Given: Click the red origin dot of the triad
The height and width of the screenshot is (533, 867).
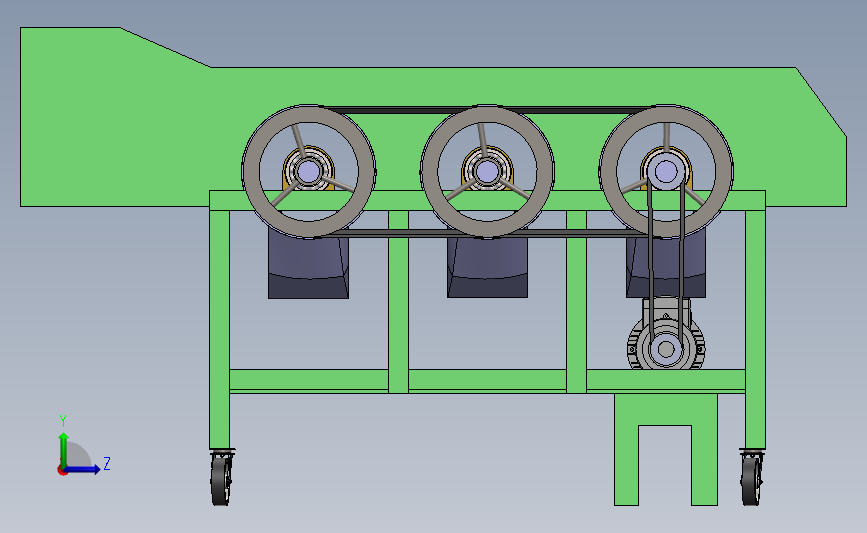Looking at the screenshot, I should (x=62, y=471).
